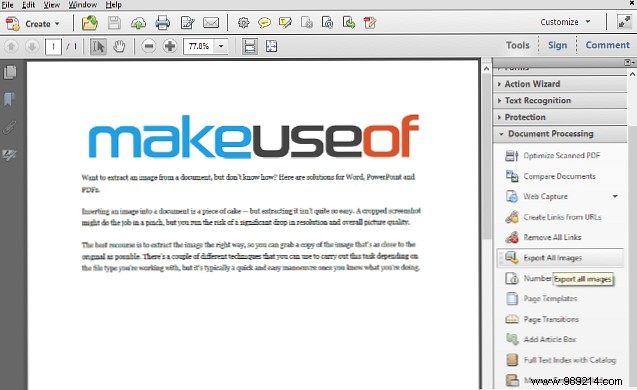Screen dimensions: 637x390
Task: Open the zoom percentage dropdown
Action: (221, 46)
